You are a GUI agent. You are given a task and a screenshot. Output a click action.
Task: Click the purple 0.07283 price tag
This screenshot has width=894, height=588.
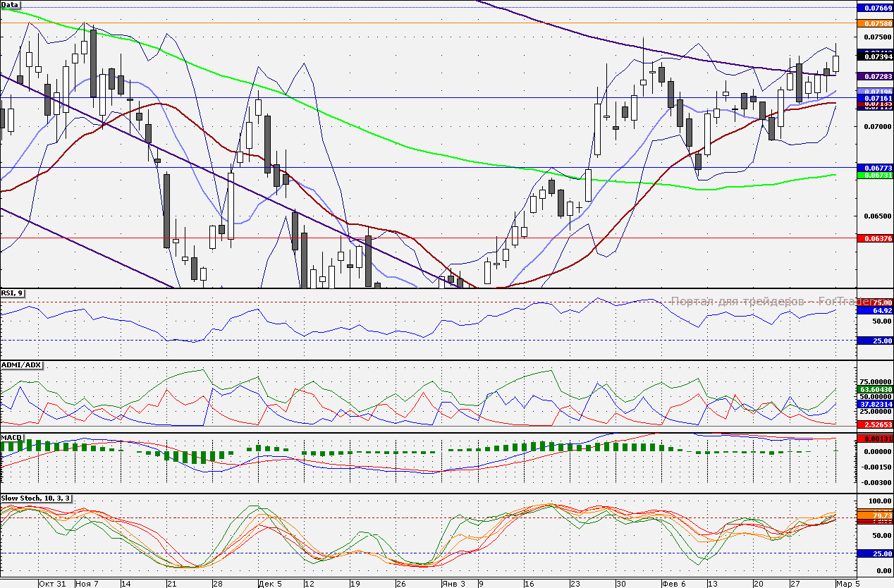874,75
